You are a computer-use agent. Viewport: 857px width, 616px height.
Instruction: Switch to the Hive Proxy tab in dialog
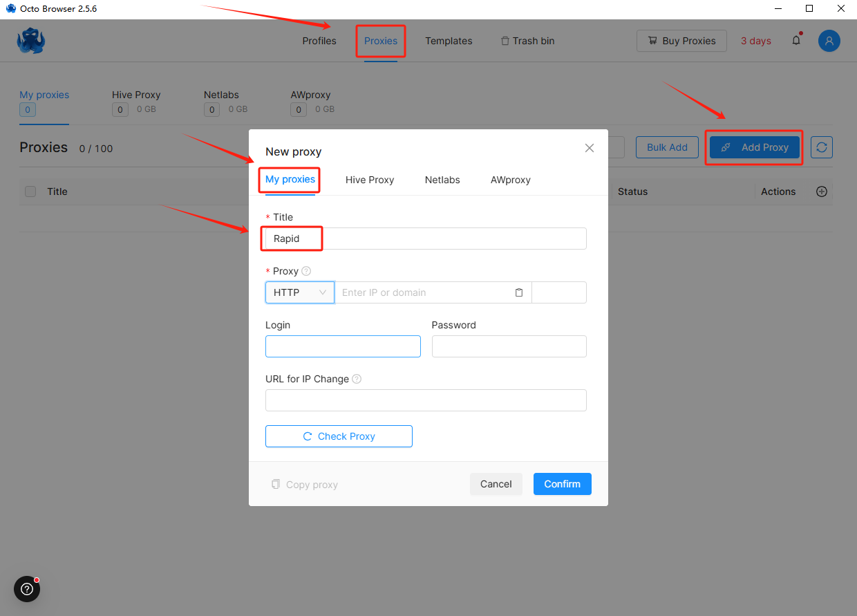pyautogui.click(x=370, y=180)
